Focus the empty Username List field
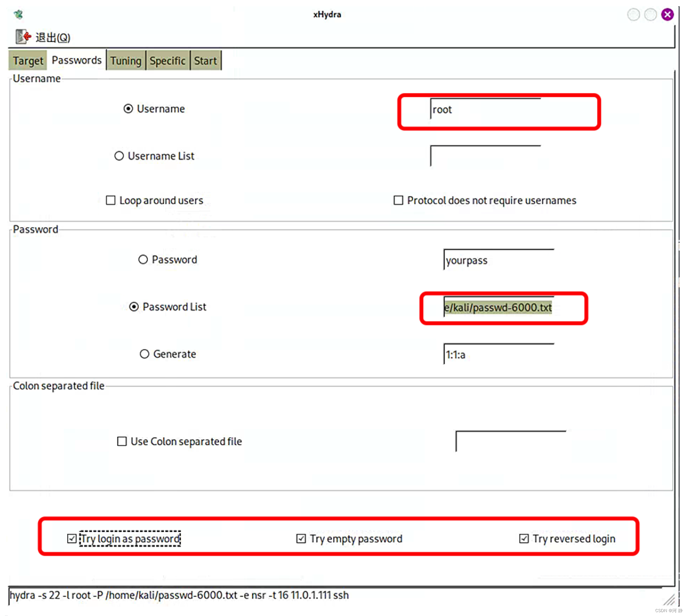Viewport: 688px width, 616px height. pos(485,156)
